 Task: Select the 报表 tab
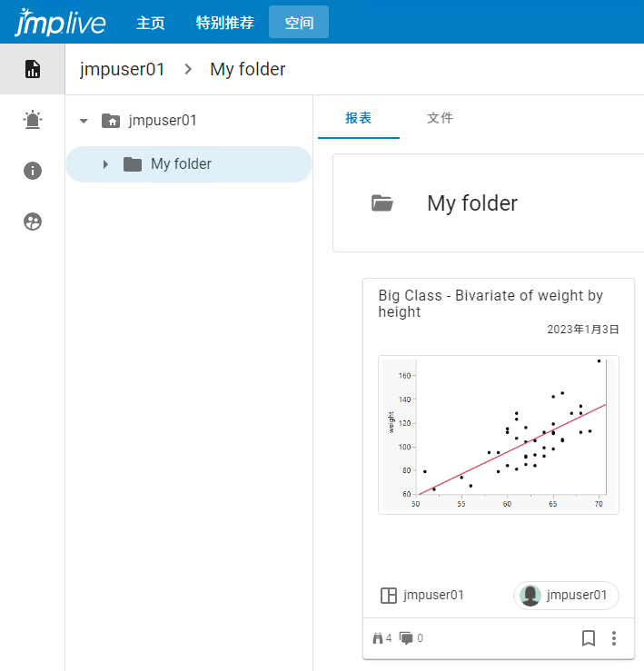pyautogui.click(x=358, y=118)
